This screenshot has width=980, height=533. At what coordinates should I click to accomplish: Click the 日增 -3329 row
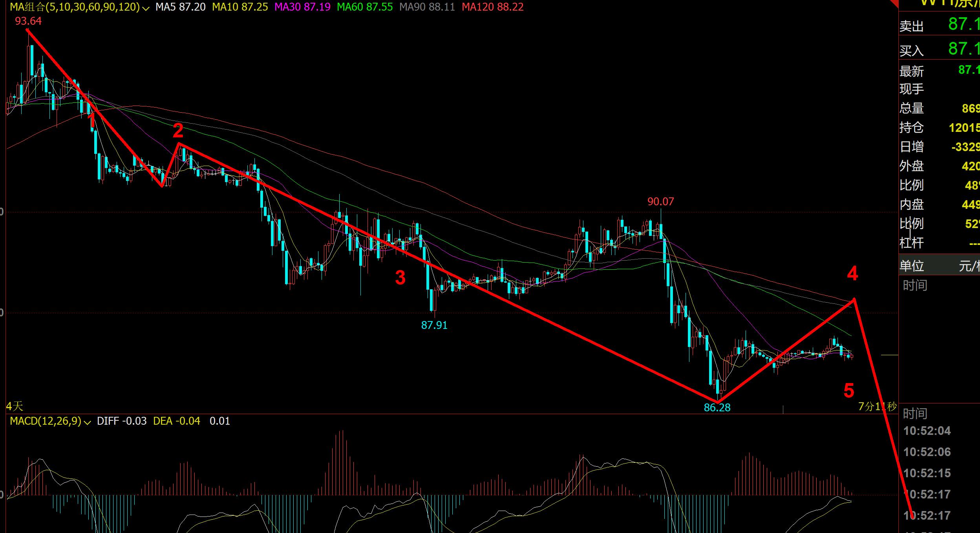939,147
